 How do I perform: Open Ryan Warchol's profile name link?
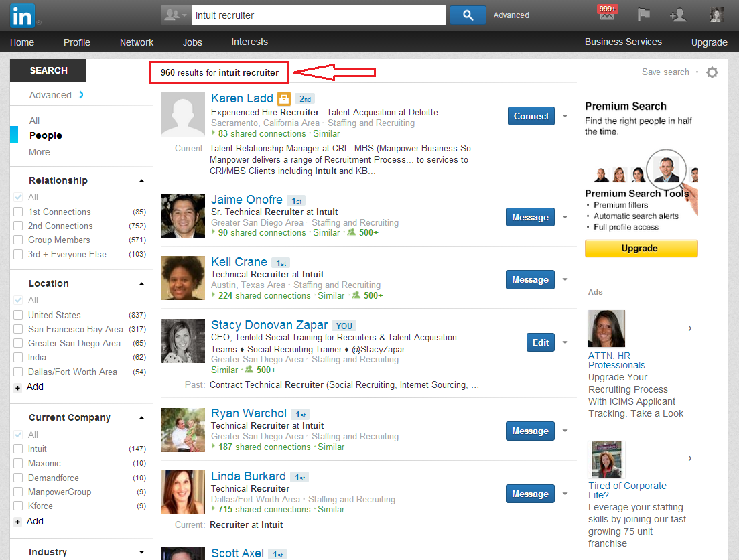coord(249,413)
